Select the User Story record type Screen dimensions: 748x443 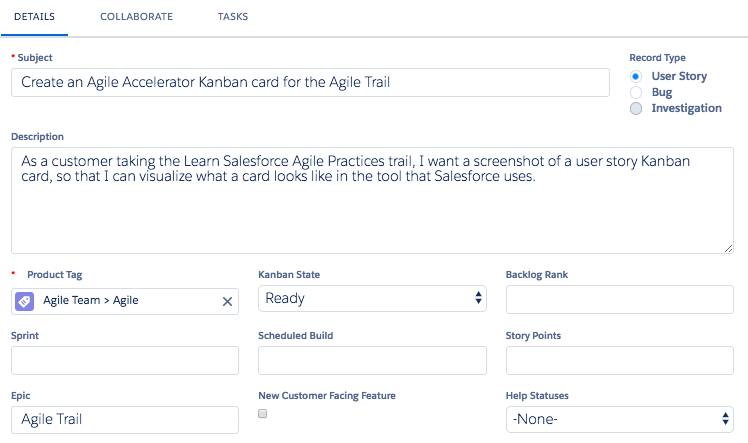pos(635,76)
